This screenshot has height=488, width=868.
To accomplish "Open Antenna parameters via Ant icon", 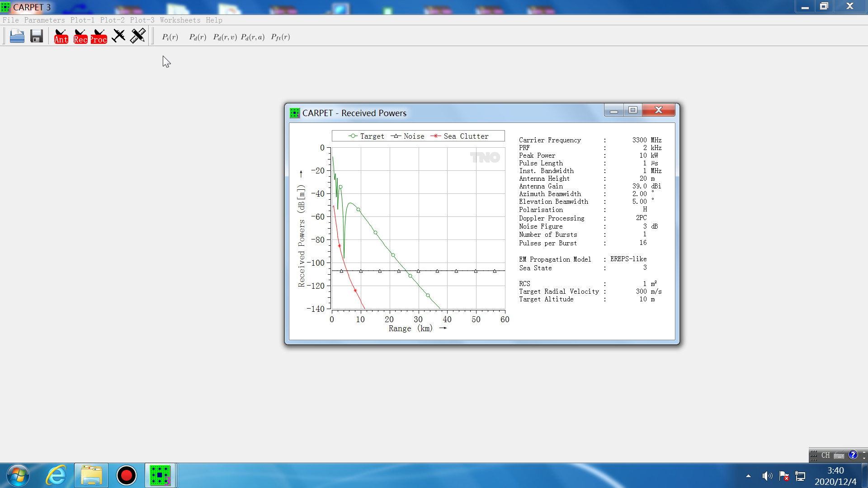I will coord(61,36).
